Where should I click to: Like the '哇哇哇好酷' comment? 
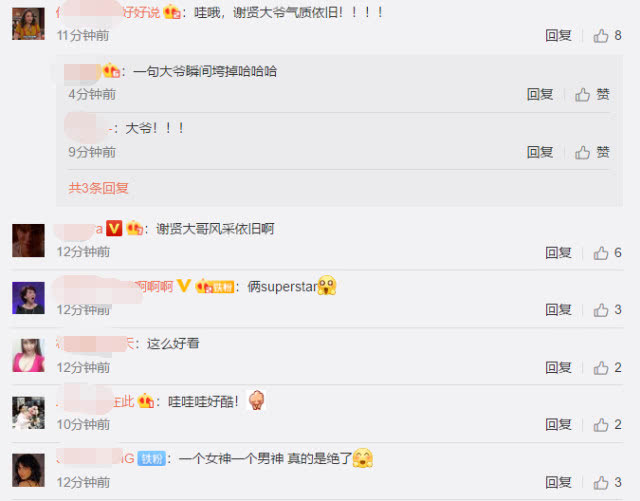[x=607, y=425]
